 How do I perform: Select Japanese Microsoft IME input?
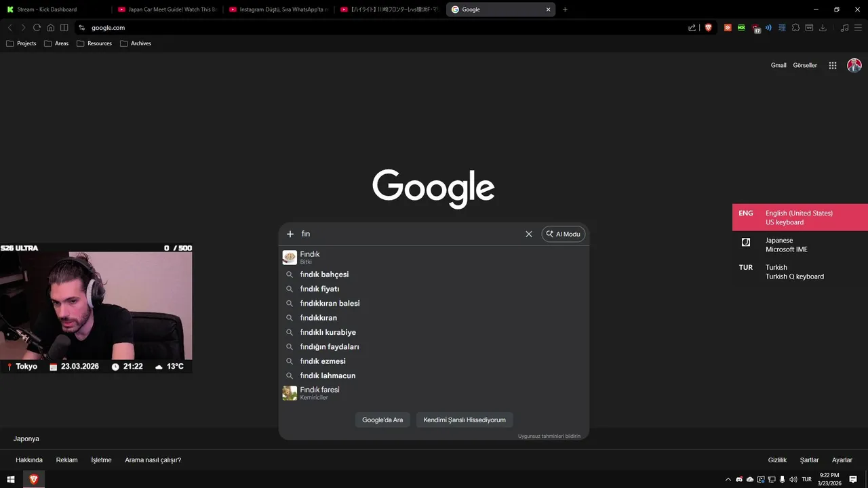pyautogui.click(x=800, y=245)
